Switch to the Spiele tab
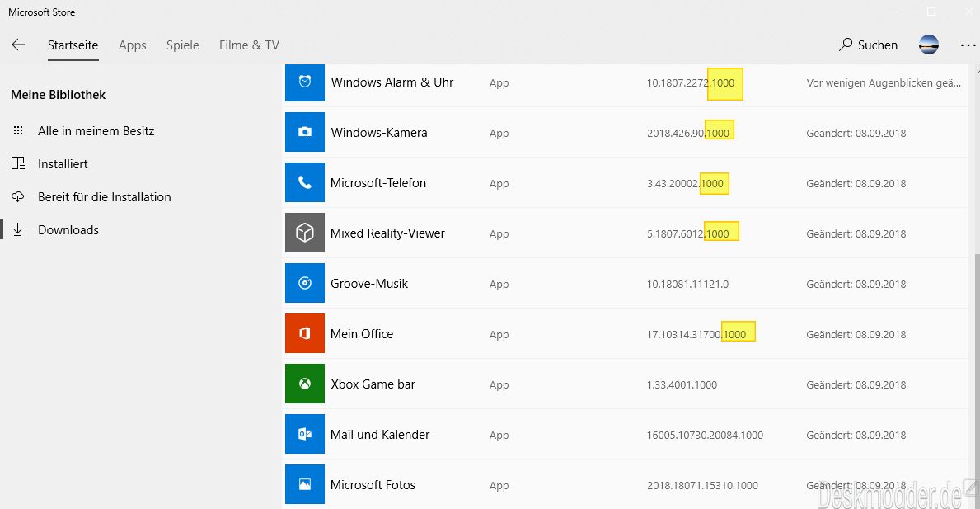Viewport: 980px width, 509px height. pos(182,45)
